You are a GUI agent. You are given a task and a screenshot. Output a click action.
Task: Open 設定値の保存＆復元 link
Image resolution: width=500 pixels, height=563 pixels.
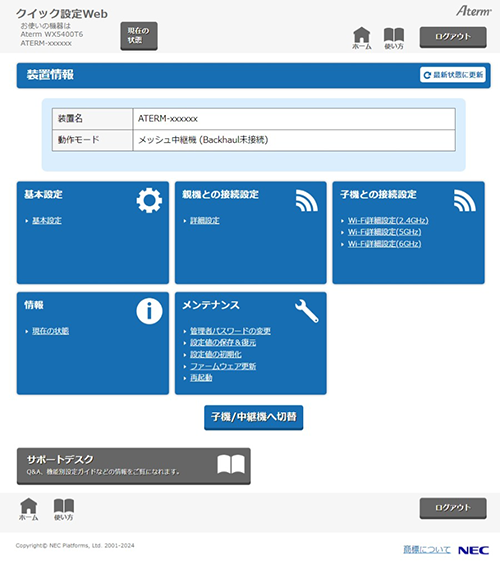(x=223, y=343)
